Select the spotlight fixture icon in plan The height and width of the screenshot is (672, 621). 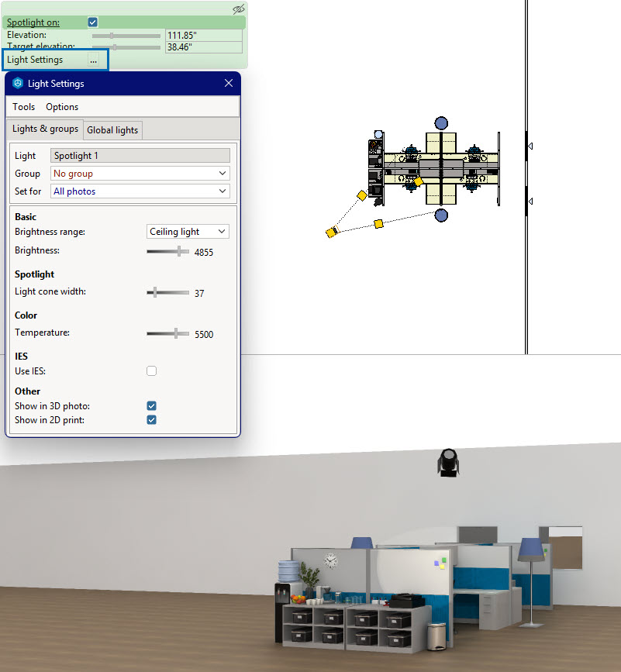[x=332, y=232]
